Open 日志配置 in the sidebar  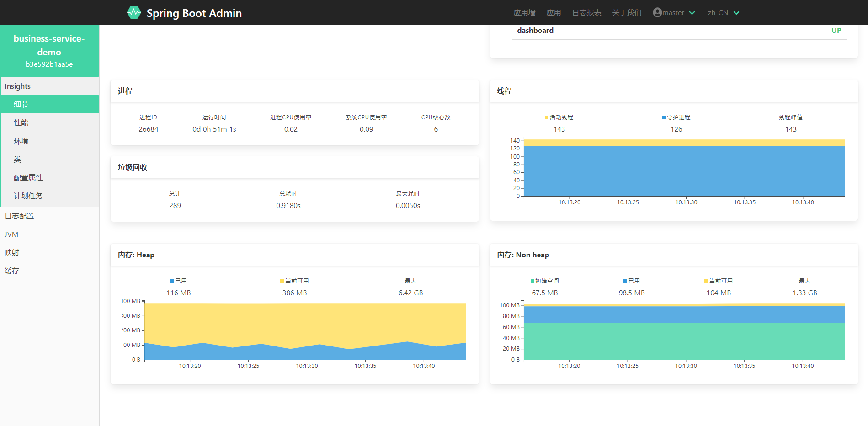[x=19, y=216]
